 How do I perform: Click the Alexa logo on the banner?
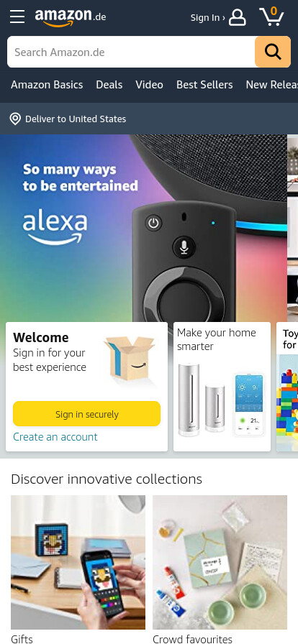[55, 226]
